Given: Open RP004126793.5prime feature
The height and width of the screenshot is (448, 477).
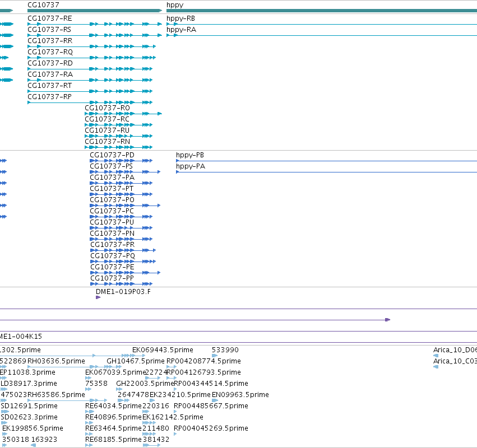Looking at the screenshot, I should (x=203, y=372).
